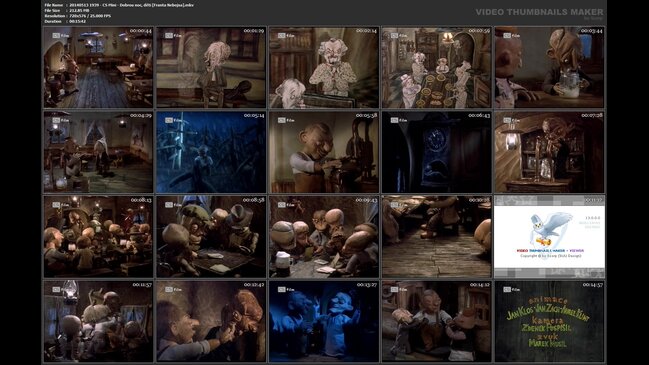Viewport: 649px width, 365px height.
Task: Open the frame at timestamp 00:01:29
Action: coord(211,67)
